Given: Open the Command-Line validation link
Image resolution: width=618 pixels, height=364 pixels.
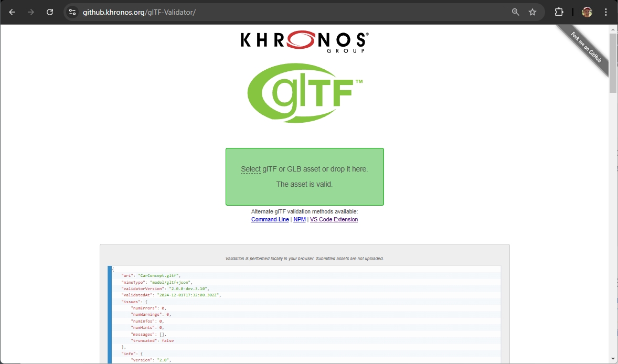Looking at the screenshot, I should pos(270,219).
